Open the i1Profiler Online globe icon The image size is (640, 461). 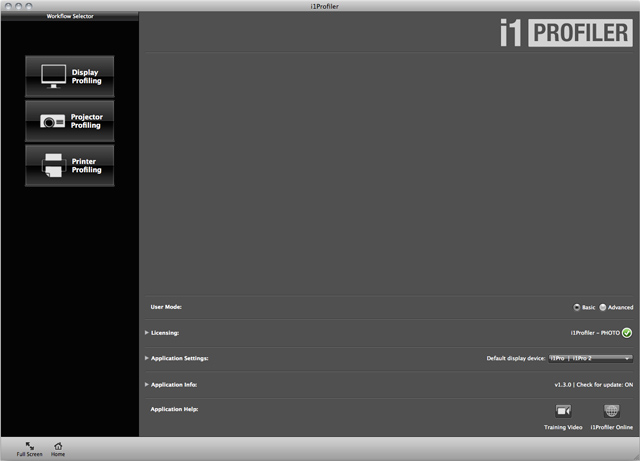click(611, 411)
